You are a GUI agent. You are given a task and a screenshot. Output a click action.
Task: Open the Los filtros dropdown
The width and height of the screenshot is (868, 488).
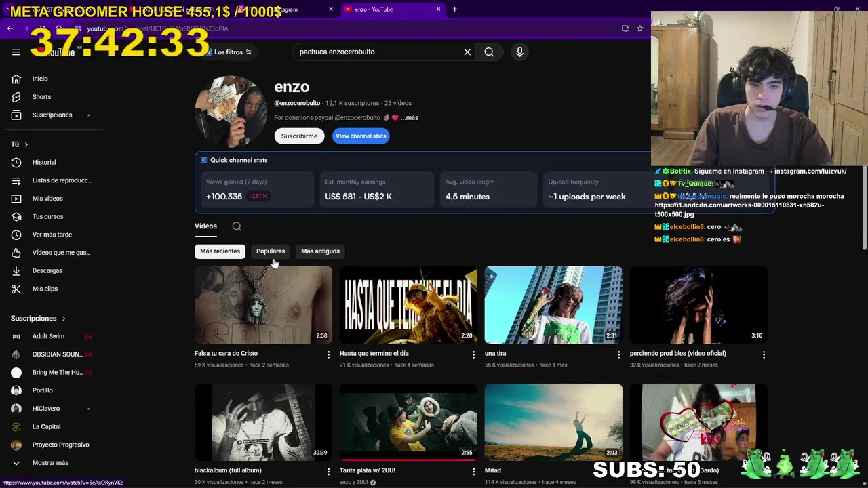229,52
